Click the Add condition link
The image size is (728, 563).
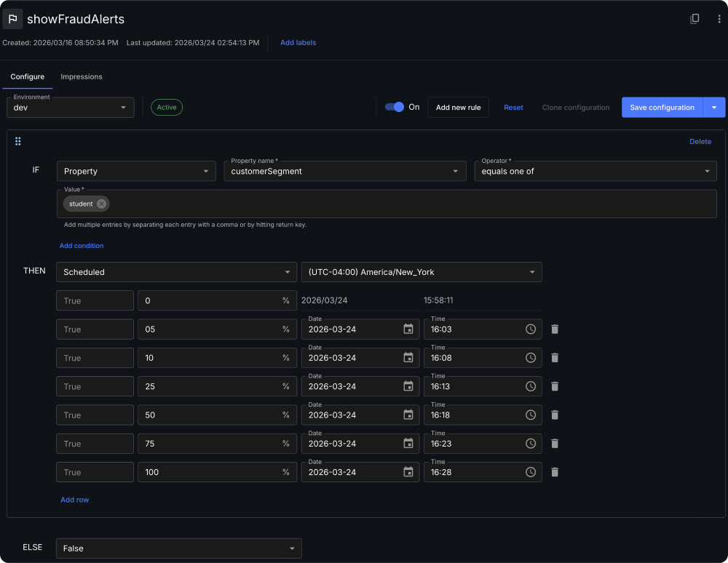pyautogui.click(x=82, y=246)
